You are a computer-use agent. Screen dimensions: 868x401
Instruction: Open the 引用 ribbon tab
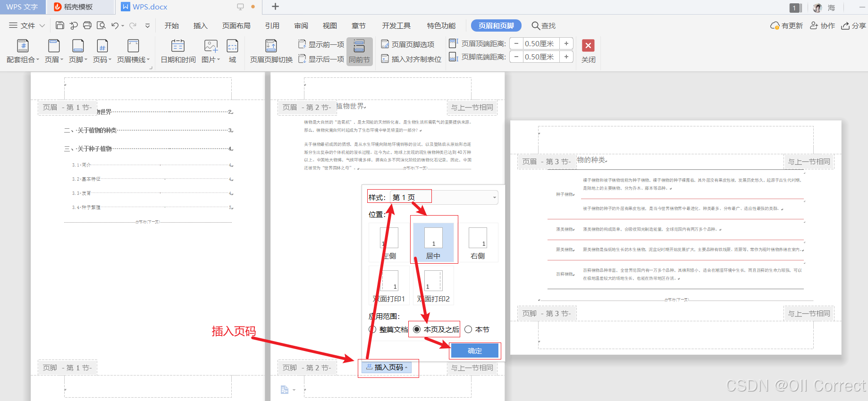[x=272, y=25]
